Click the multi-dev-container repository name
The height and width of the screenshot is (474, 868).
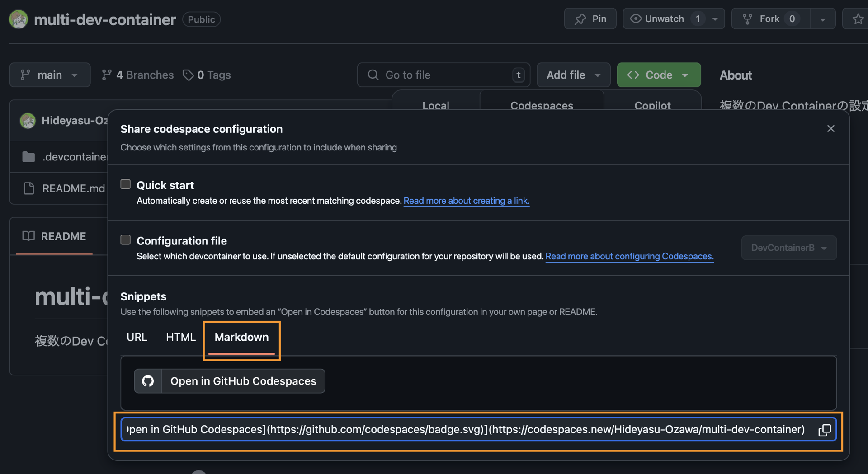click(x=105, y=19)
